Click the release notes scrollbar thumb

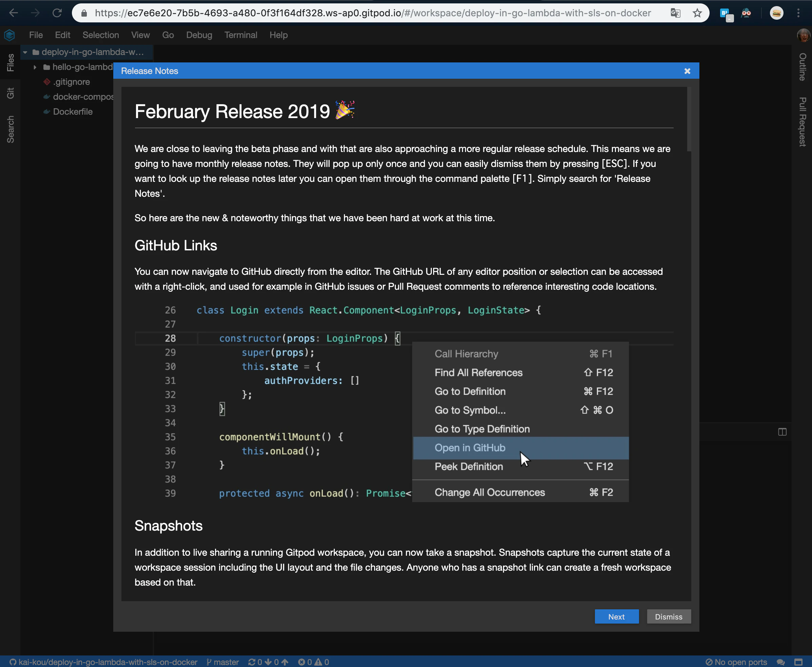[x=689, y=119]
